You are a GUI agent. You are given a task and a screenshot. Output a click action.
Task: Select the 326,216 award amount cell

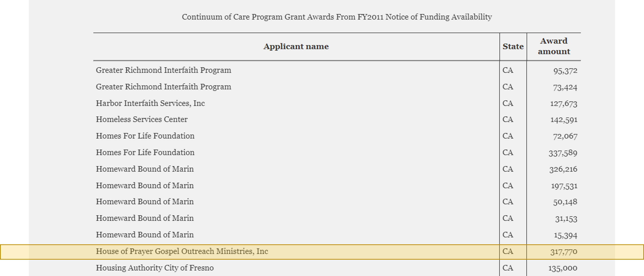563,169
